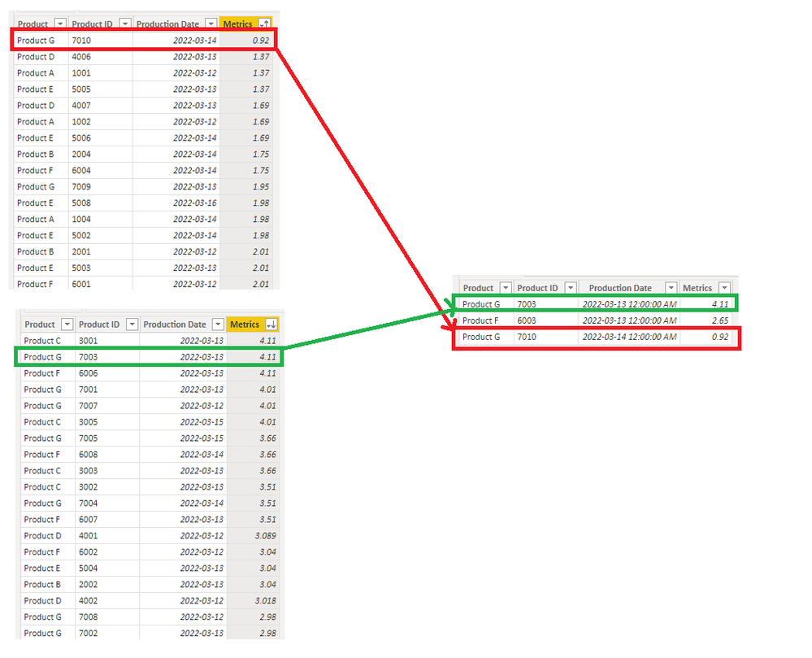Click Product ID cell 6006
This screenshot has width=812, height=658.
click(x=88, y=373)
